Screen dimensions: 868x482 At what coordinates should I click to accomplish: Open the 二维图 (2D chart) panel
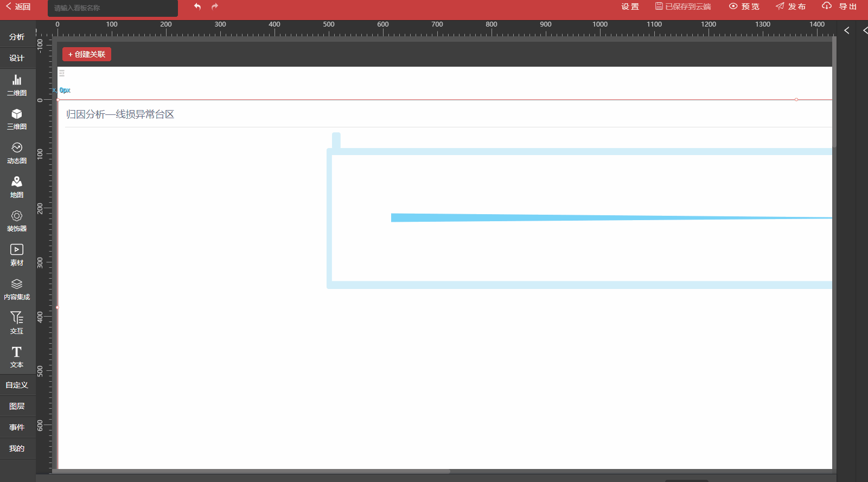(x=17, y=85)
